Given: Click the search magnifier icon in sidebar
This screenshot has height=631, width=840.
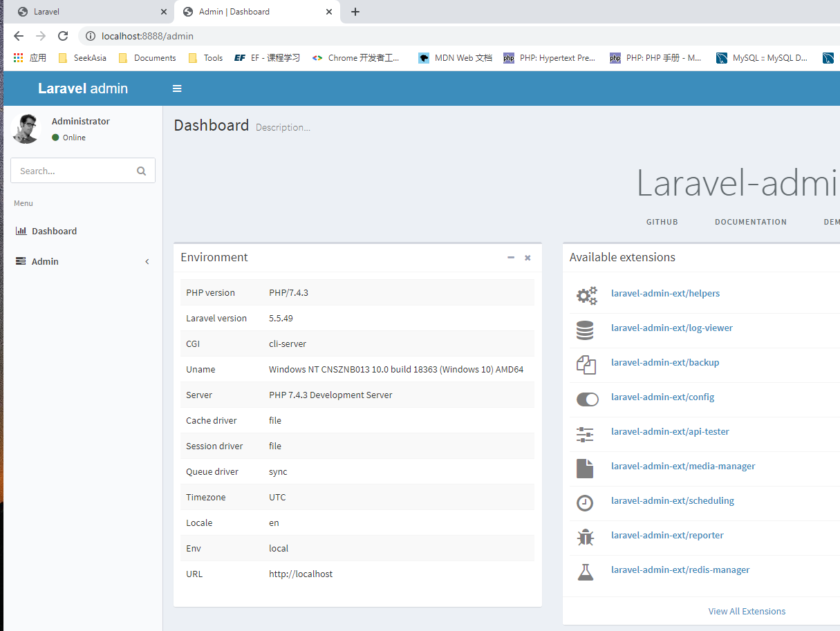Looking at the screenshot, I should click(x=142, y=171).
